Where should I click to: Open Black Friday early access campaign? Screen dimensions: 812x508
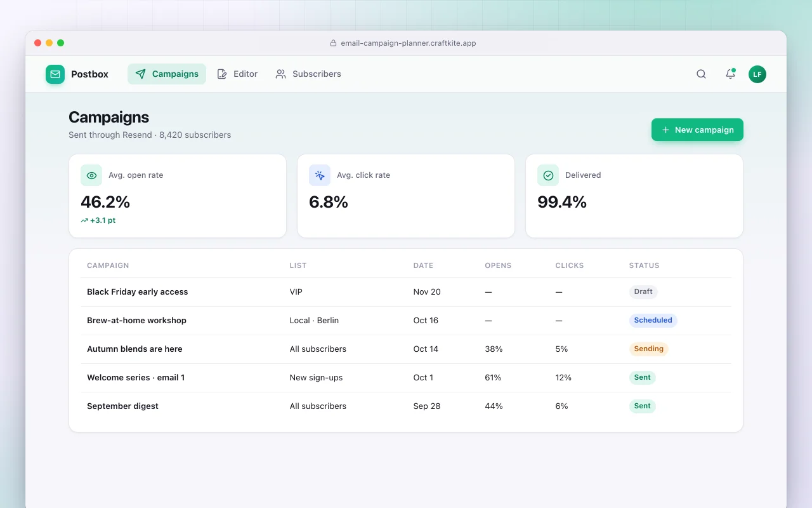pyautogui.click(x=138, y=292)
